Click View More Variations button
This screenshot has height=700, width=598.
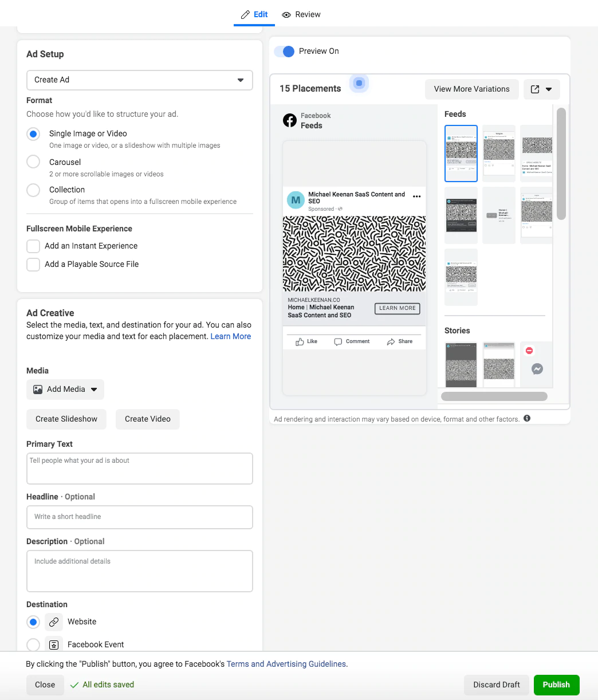coord(472,89)
